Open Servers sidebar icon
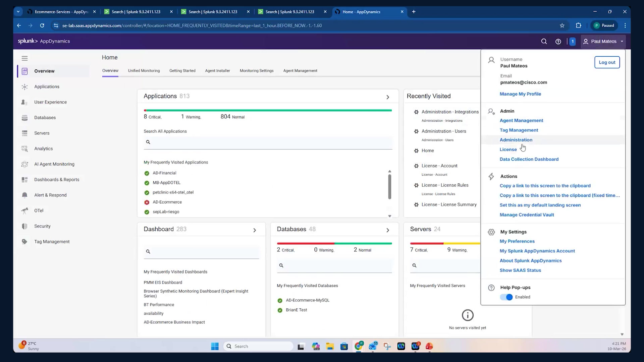This screenshot has height=362, width=644. coord(24,133)
